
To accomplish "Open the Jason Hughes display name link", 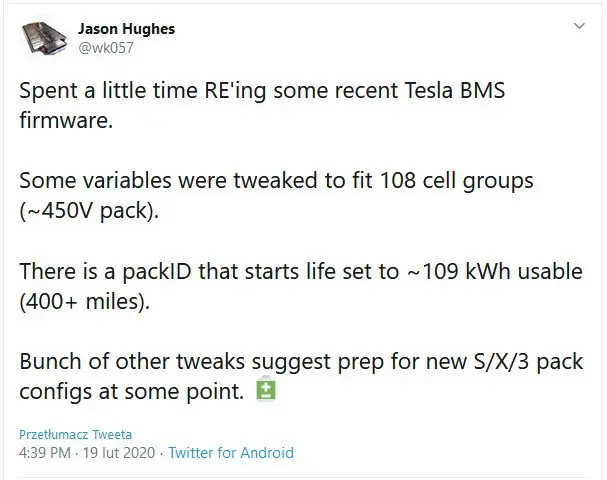I will [x=126, y=29].
